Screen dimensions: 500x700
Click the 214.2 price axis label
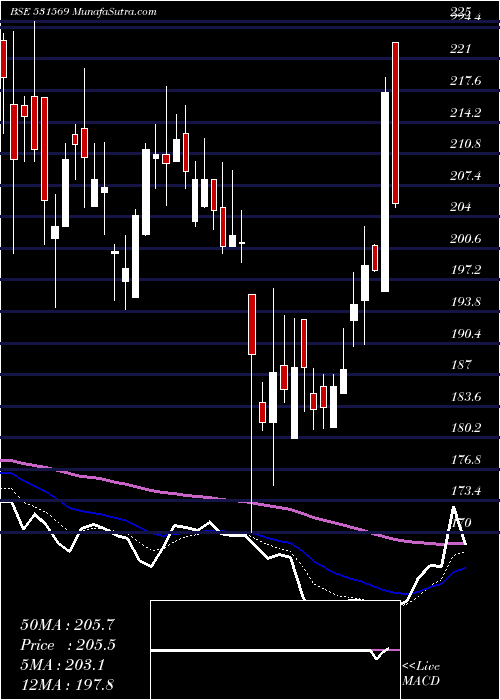point(466,113)
